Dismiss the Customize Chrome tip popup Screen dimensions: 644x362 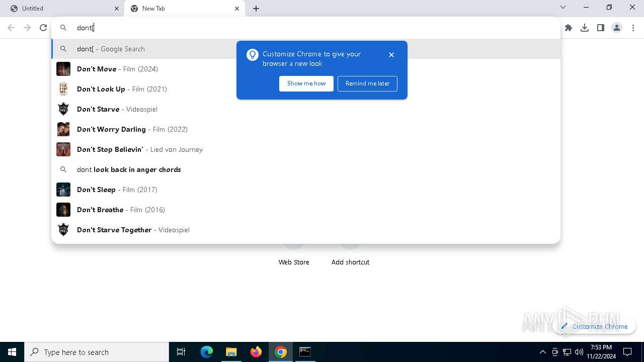coord(391,55)
